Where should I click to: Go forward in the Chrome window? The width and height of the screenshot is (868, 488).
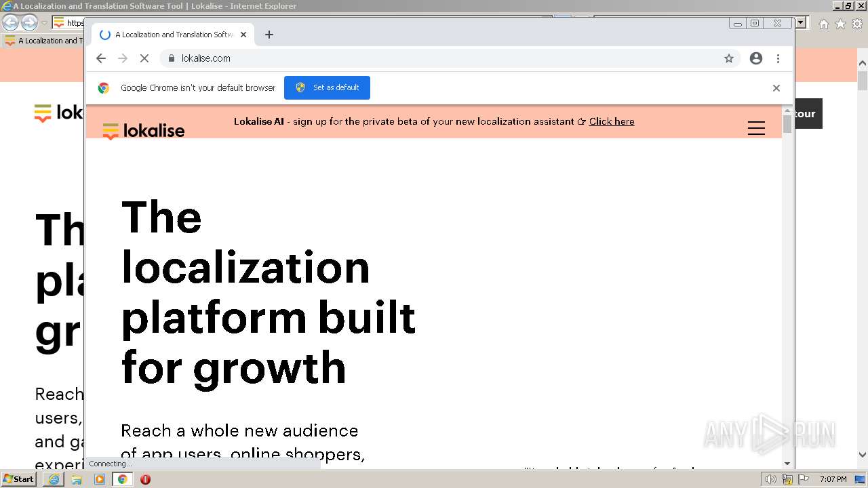tap(123, 58)
